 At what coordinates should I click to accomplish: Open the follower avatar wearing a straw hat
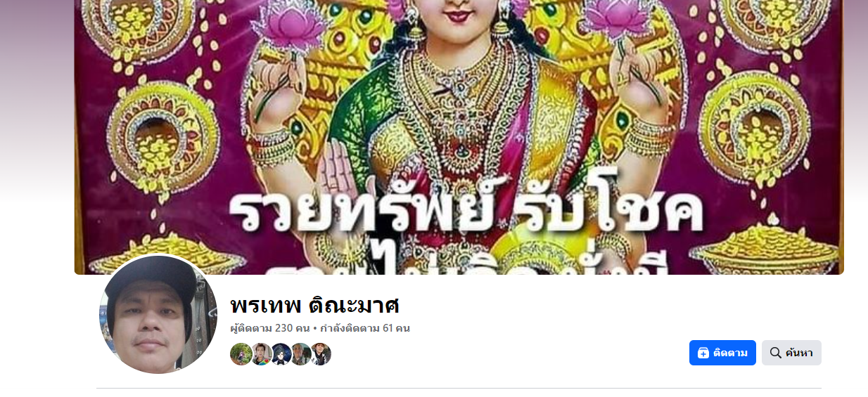point(321,354)
